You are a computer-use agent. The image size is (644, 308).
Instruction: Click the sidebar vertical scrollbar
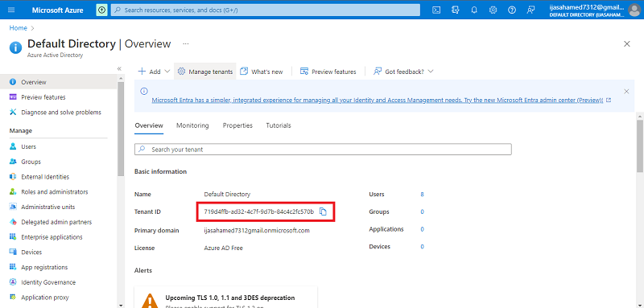120,129
